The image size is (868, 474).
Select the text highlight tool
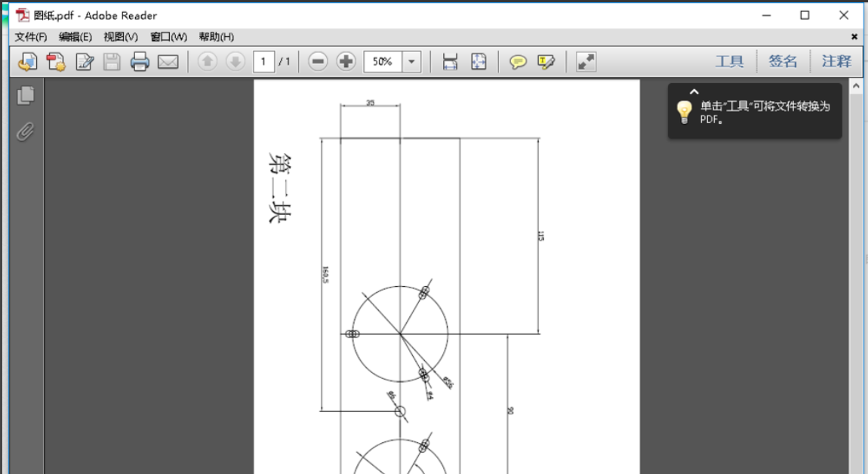[x=546, y=61]
